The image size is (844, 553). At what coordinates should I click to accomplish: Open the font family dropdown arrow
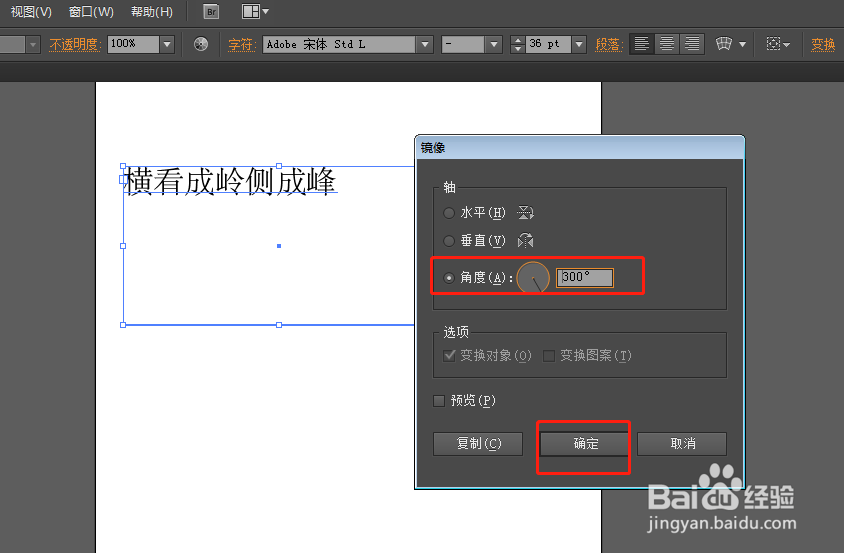pos(425,44)
